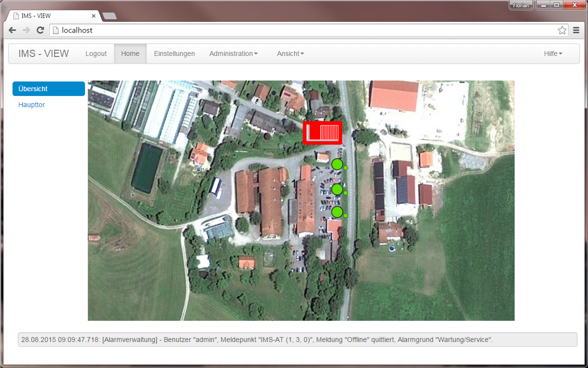Click the Alarmverwaltung status message bar

coord(297,340)
